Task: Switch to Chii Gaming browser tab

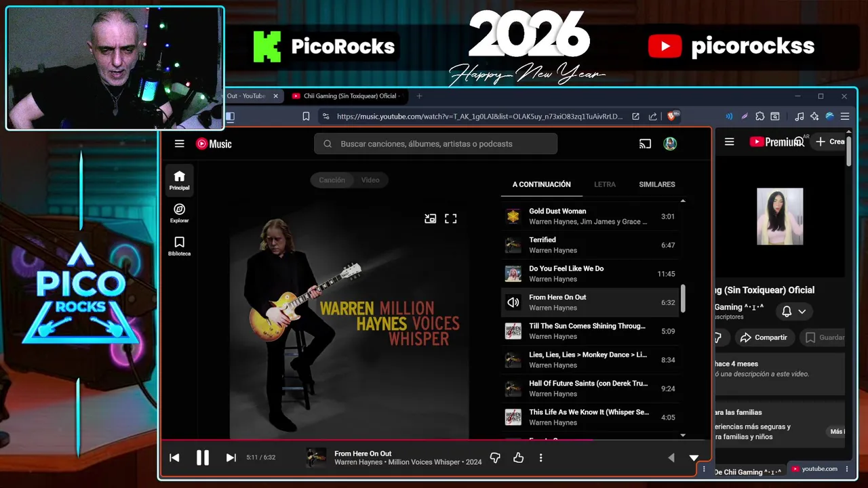Action: tap(349, 96)
